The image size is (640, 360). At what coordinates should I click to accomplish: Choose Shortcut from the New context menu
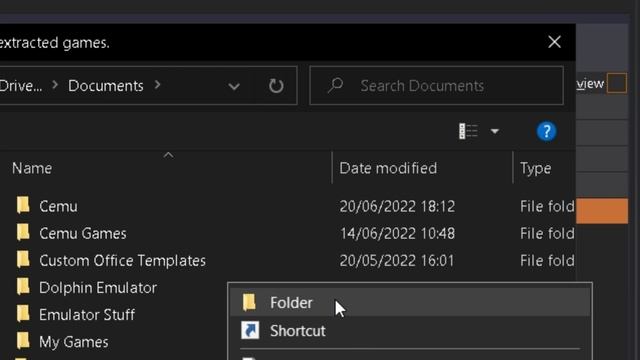point(410,331)
